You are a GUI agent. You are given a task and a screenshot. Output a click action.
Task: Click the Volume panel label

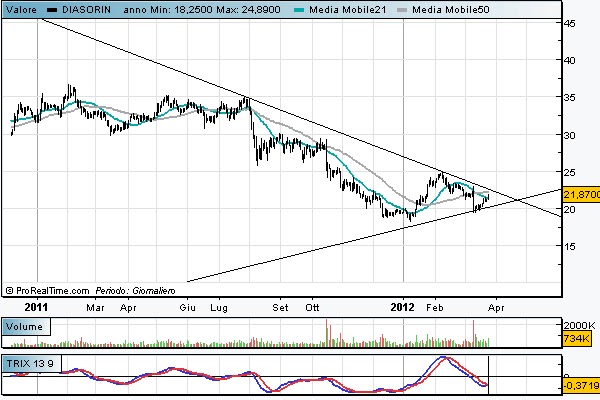(x=24, y=327)
